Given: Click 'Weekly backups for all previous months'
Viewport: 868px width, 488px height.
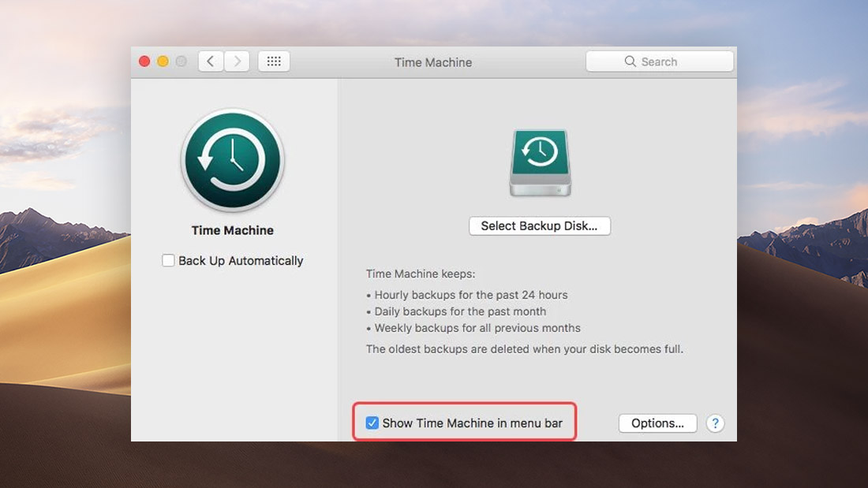Looking at the screenshot, I should click(477, 328).
